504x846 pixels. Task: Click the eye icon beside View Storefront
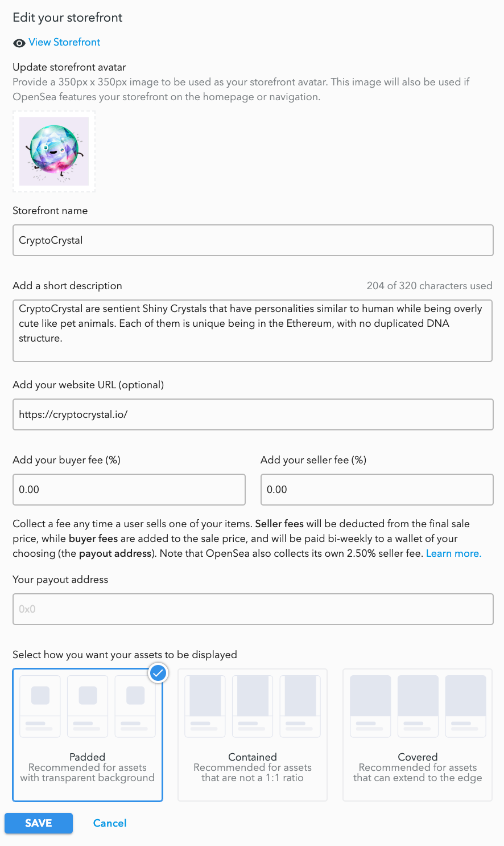(19, 43)
